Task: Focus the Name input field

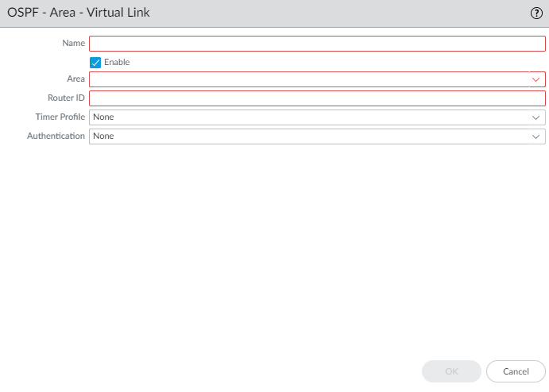Action: point(317,44)
